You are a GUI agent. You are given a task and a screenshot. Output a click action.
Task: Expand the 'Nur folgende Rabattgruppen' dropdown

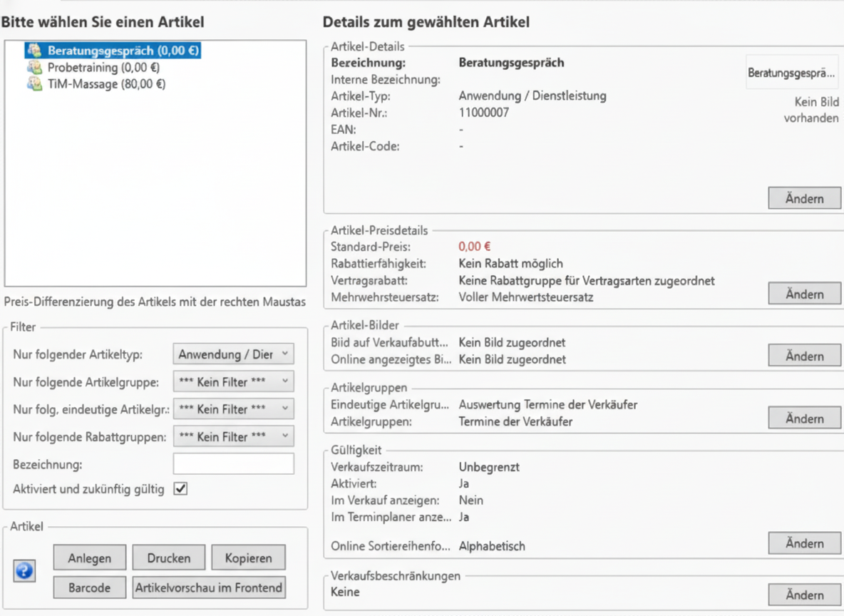click(233, 436)
